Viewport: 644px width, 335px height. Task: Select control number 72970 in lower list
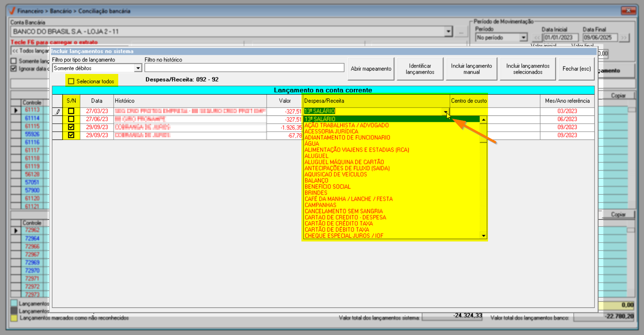(32, 270)
